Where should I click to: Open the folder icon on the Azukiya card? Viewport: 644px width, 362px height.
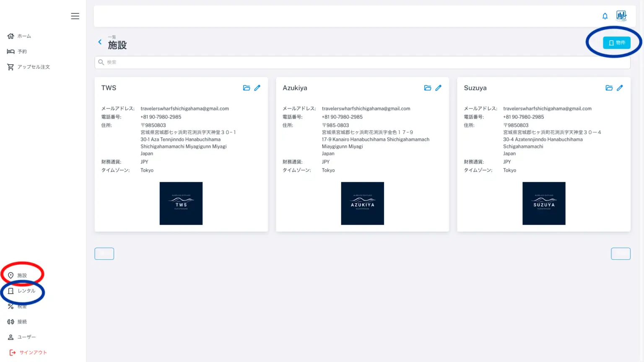428,88
